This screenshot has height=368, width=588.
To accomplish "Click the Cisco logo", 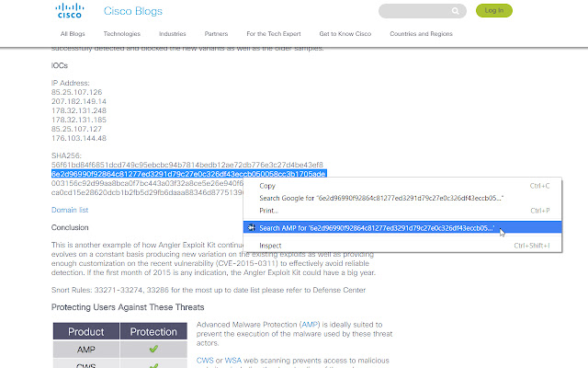I will 70,10.
